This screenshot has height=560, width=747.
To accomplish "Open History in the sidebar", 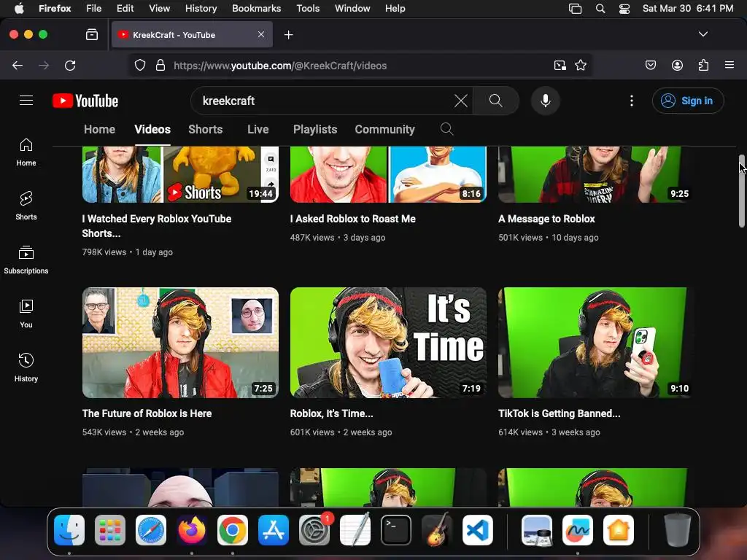I will 26,367.
